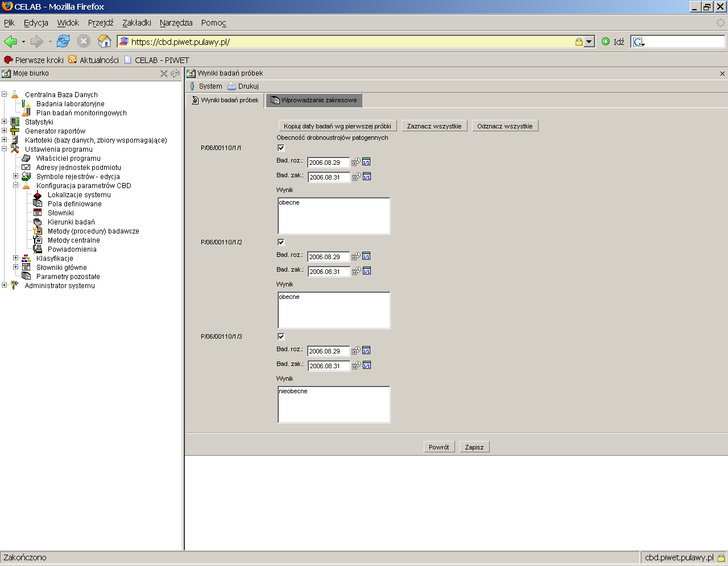Click the Powiadomienia phone-computer icon
728x566 pixels.
tap(38, 249)
